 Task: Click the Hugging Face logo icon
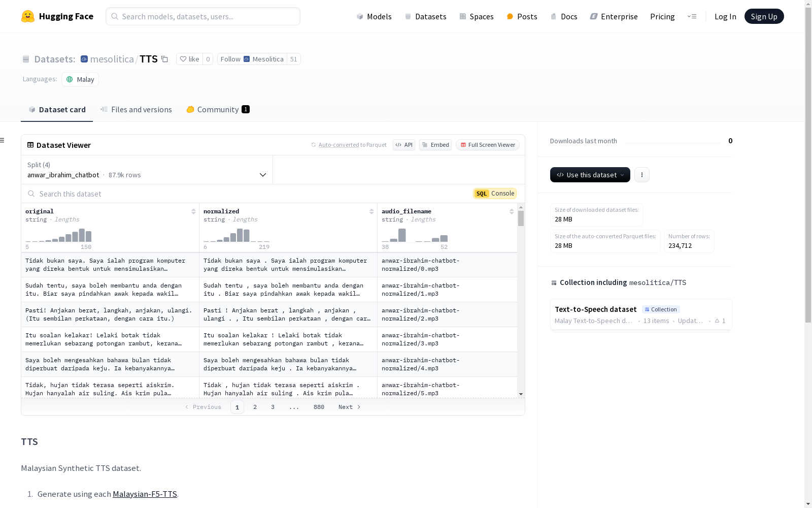pyautogui.click(x=28, y=16)
